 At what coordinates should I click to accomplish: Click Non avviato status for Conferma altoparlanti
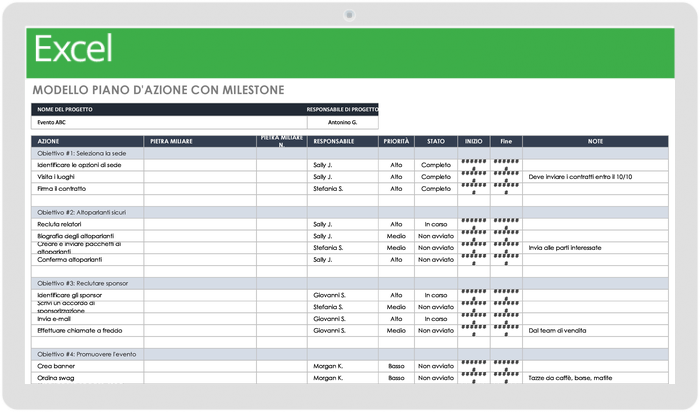point(436,260)
